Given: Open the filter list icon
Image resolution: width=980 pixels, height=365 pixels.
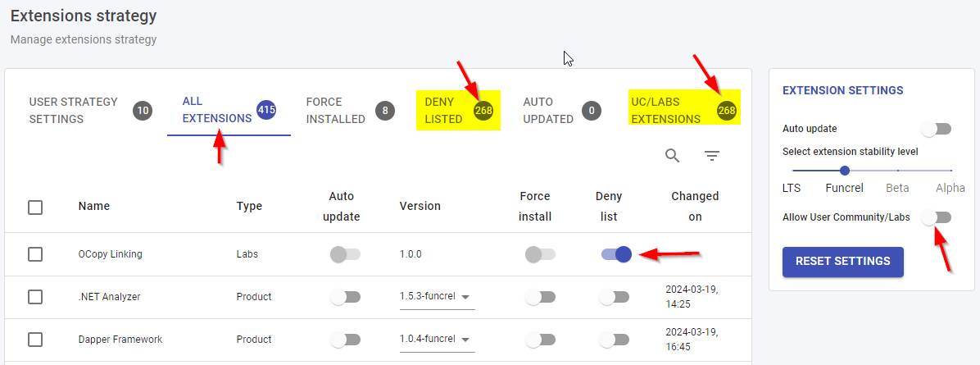Looking at the screenshot, I should [712, 156].
